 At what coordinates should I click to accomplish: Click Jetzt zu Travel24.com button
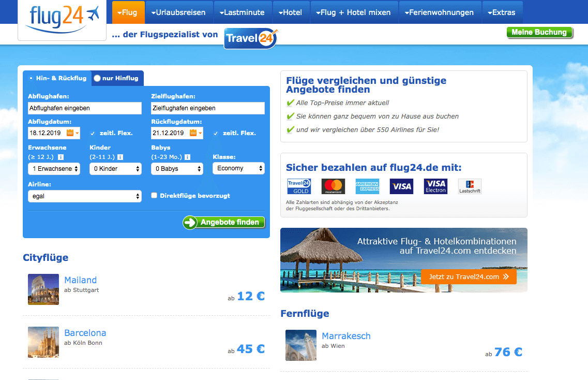(469, 277)
